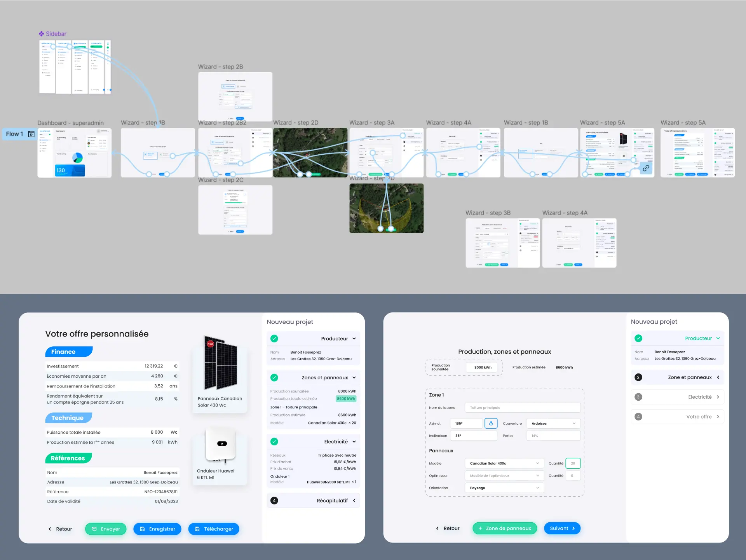Click the NEW badge on solar panel image
The width and height of the screenshot is (746, 560).
[x=210, y=344]
